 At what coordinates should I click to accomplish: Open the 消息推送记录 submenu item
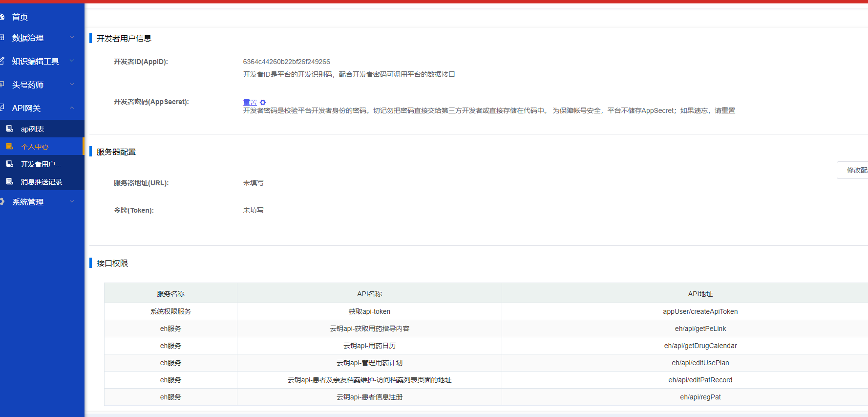coord(42,181)
